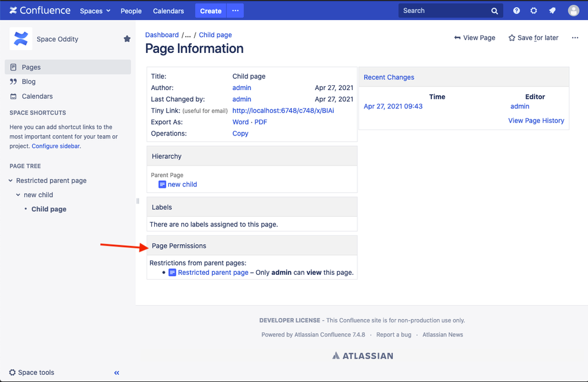Click the Space tools gear icon
The width and height of the screenshot is (588, 382).
[x=12, y=372]
